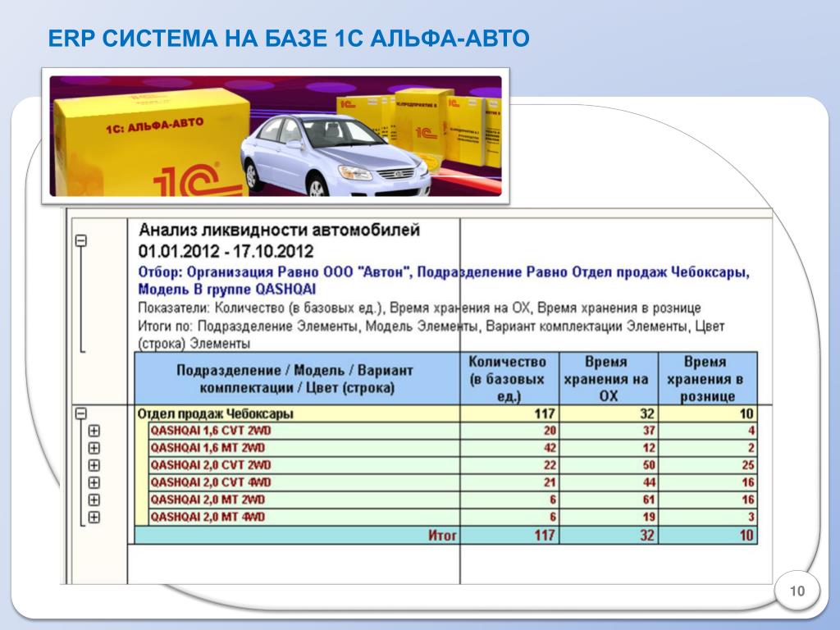Expand the QASHQAI 2,0 CVT 4WD row
This screenshot has width=840, height=630.
pyautogui.click(x=94, y=482)
